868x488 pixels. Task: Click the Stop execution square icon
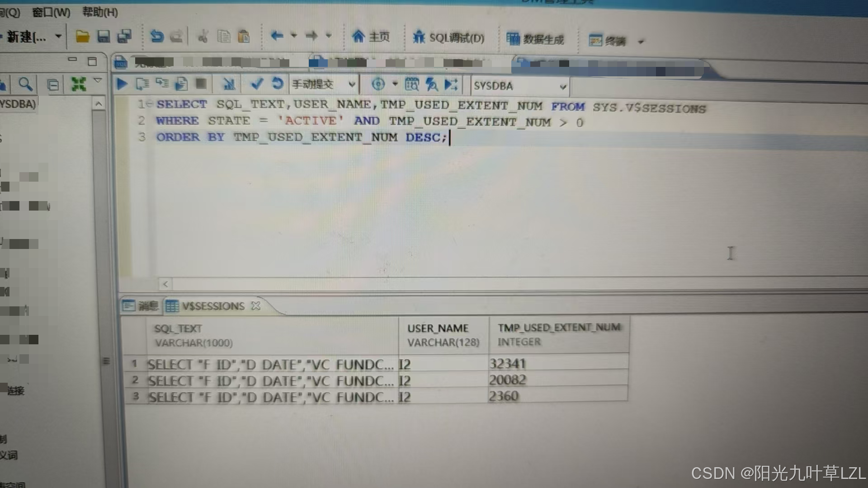tap(201, 84)
